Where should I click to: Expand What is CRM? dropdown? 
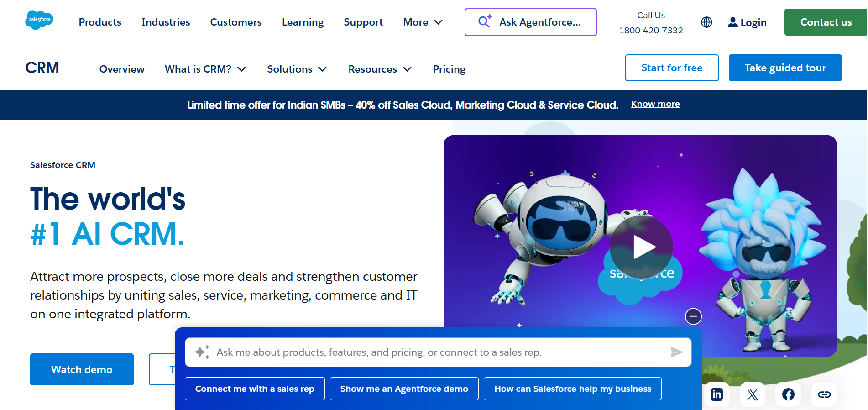(205, 69)
